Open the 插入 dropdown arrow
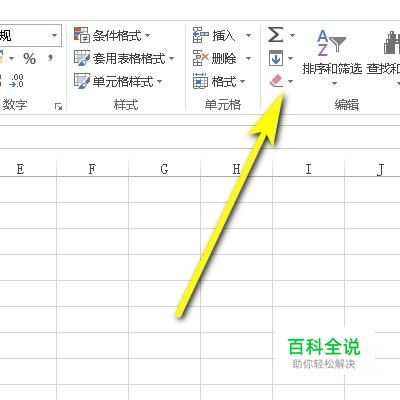 tap(248, 35)
